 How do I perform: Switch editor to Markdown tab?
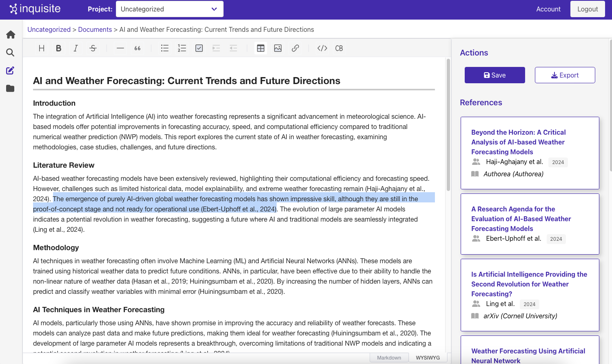pyautogui.click(x=389, y=358)
